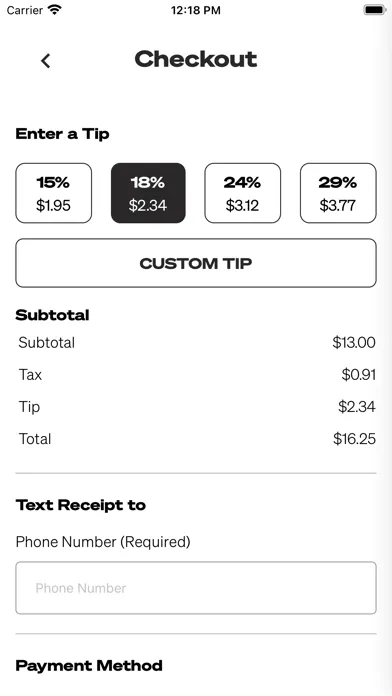Tap the 12:18 PM clock

196,10
